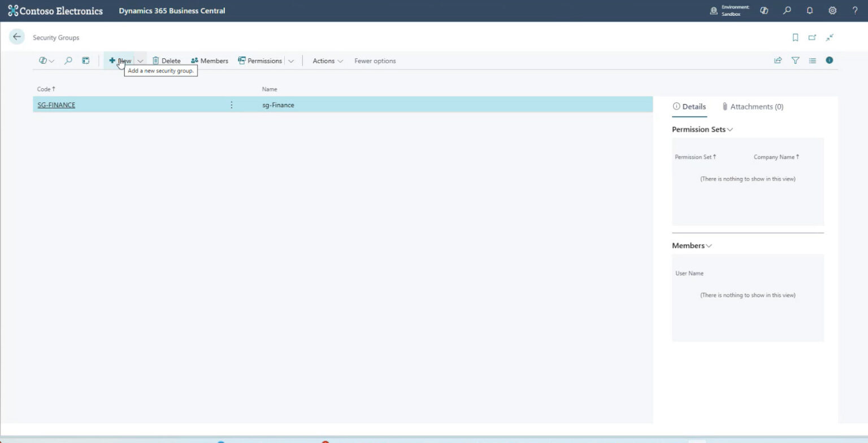
Task: Open the Permissions split-button dropdown
Action: tap(291, 60)
